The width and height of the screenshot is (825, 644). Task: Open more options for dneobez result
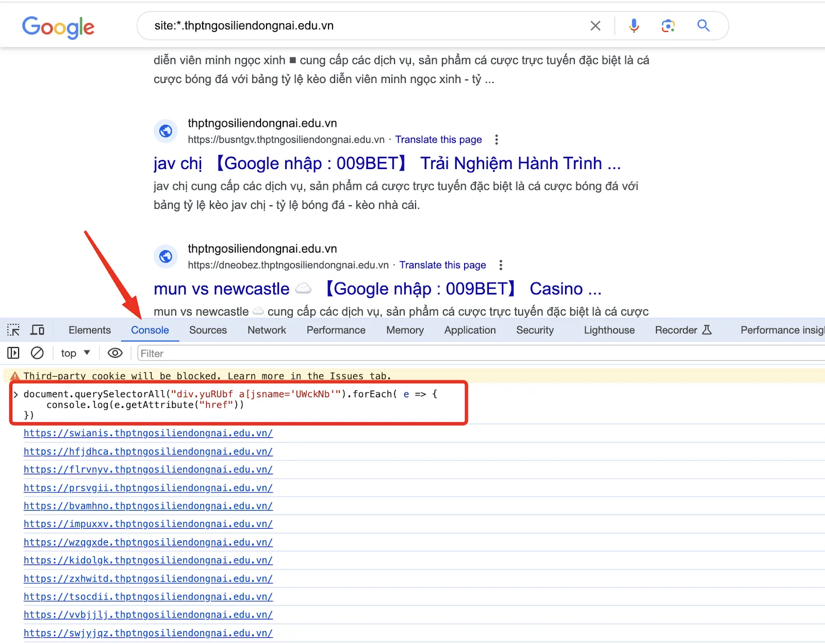point(500,265)
